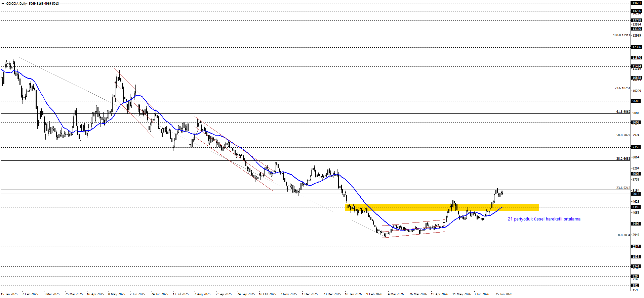Viewport: 644px width, 298px height.
Task: Click the COCOA,Daily chart title text
Action: [x=16, y=3]
